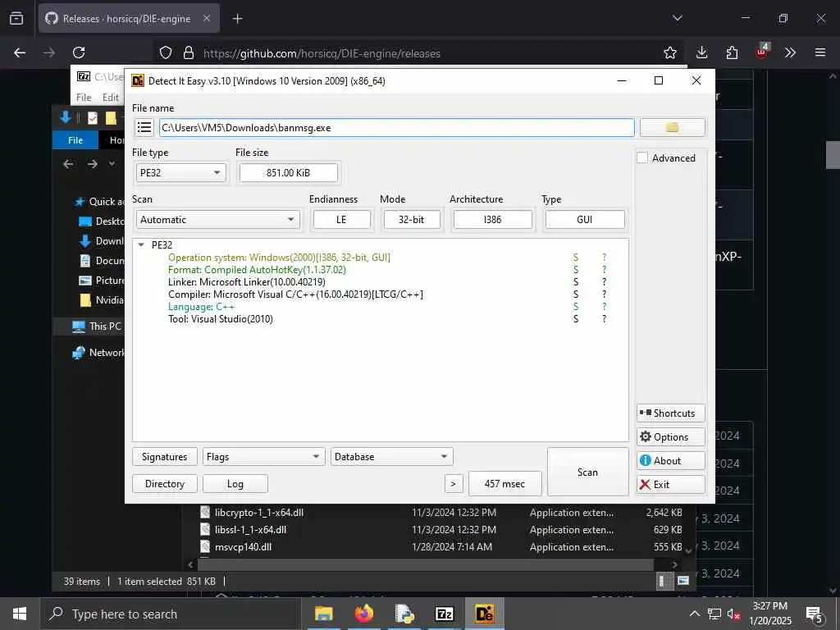
Task: Open File menu in 7-Zip window
Action: pos(84,97)
